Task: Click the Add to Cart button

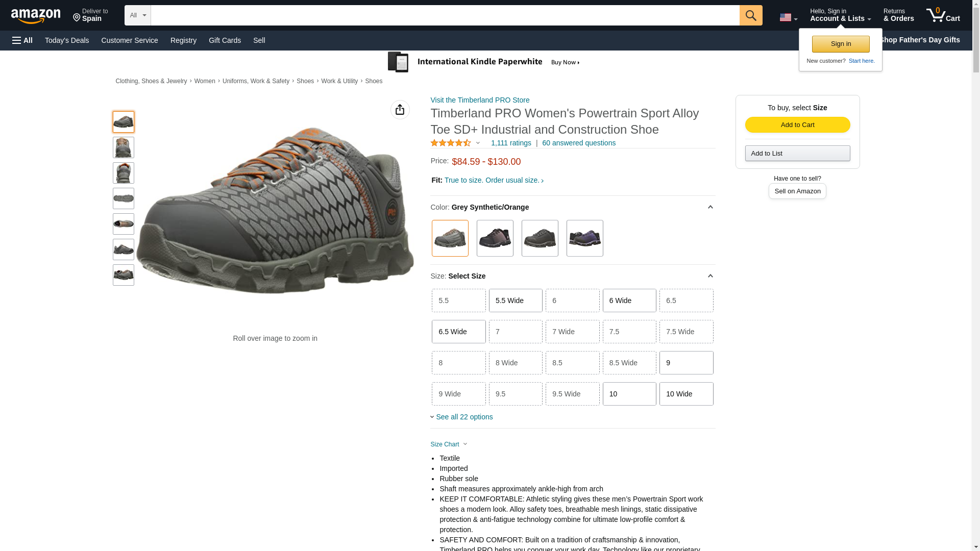Action: [797, 125]
